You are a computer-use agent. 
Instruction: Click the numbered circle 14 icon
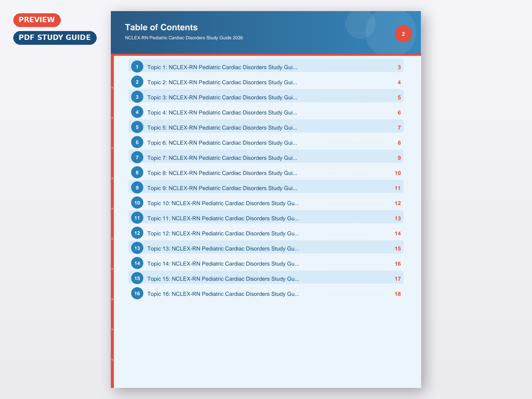(x=137, y=263)
